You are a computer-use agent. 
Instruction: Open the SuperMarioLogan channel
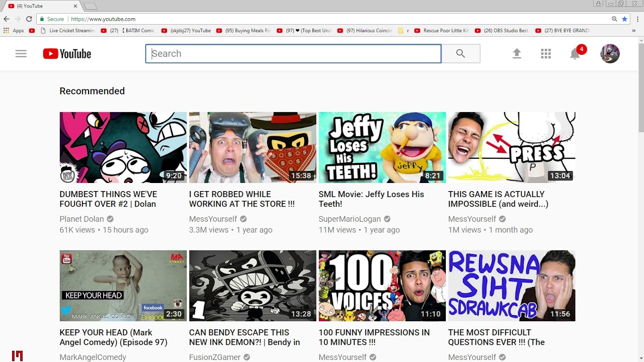pos(350,219)
